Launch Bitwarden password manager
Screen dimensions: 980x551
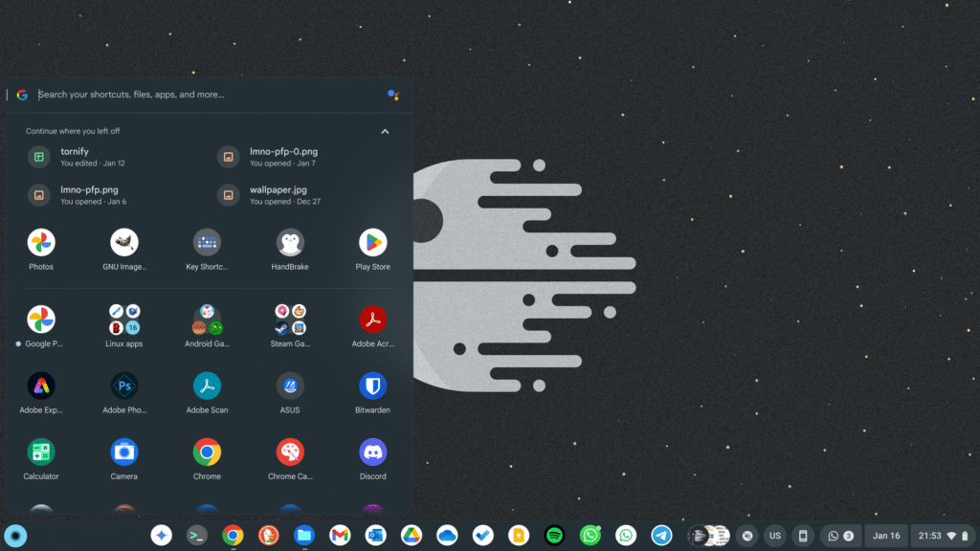[372, 386]
